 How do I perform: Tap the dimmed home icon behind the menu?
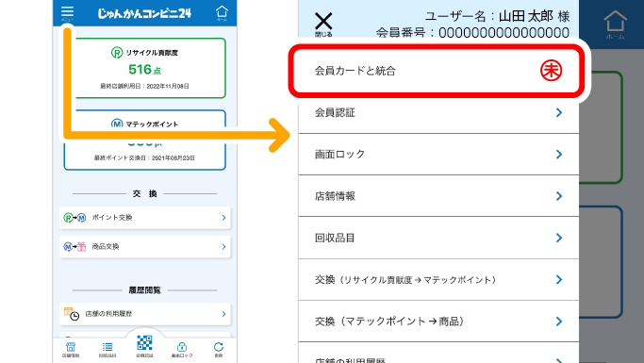[615, 25]
